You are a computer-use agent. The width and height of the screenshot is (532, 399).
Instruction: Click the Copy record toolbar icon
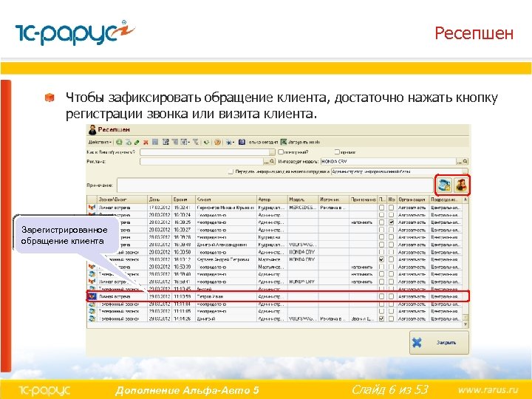tap(129, 142)
